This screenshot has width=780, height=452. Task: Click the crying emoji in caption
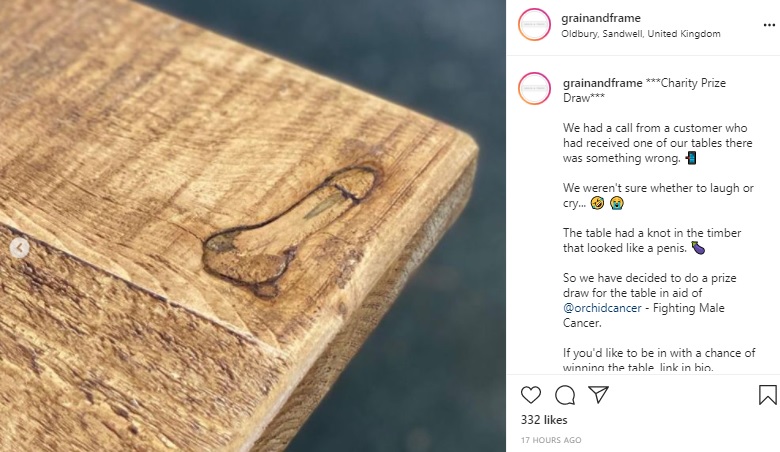616,203
